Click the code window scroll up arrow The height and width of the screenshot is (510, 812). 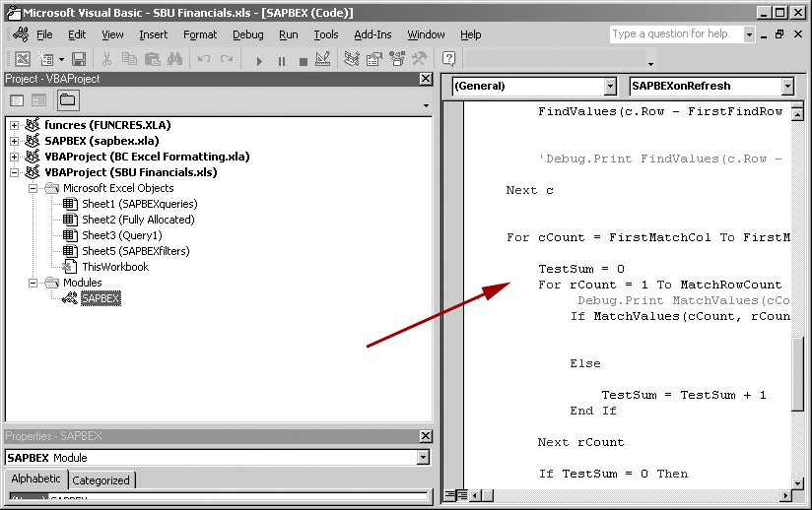click(x=798, y=114)
